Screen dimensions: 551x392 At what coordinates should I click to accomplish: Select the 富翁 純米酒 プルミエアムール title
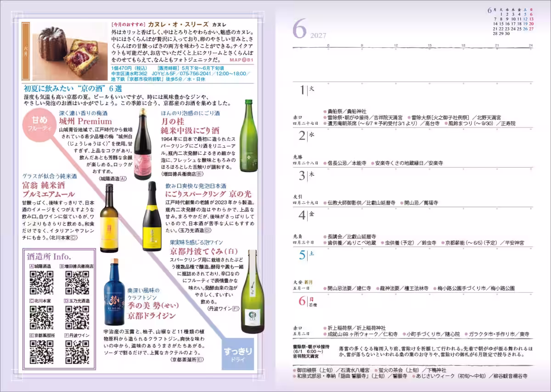[48, 190]
